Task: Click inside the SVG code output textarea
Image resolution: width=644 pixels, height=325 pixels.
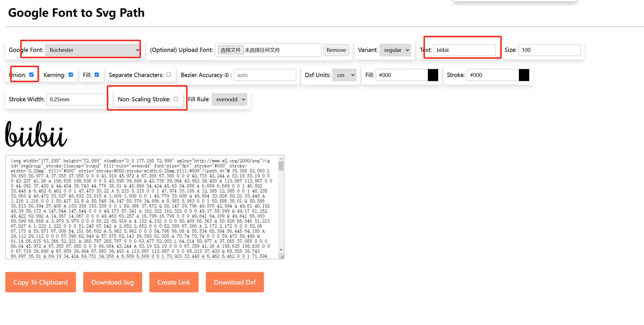Action: (x=142, y=207)
